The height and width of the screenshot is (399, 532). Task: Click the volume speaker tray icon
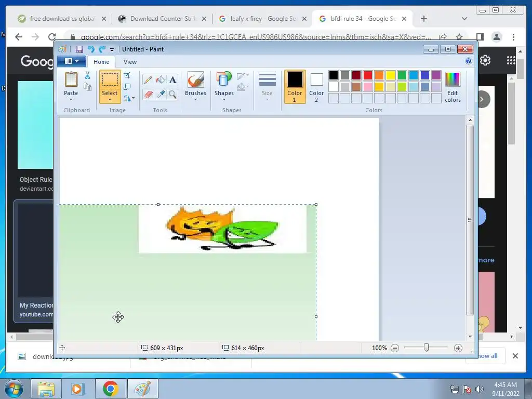coord(480,389)
